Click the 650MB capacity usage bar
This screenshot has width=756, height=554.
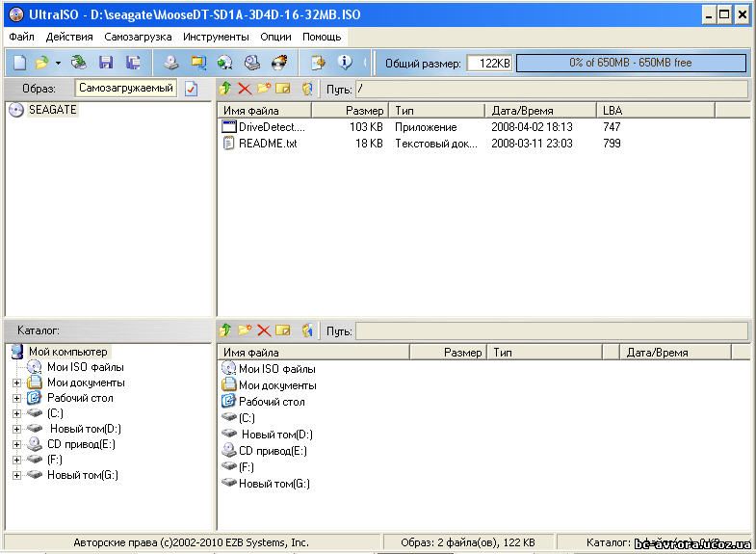(631, 63)
